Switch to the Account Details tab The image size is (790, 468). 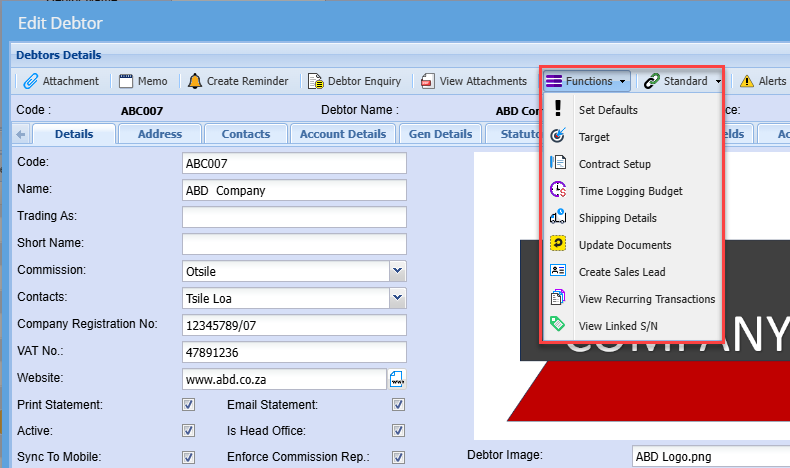pos(342,134)
